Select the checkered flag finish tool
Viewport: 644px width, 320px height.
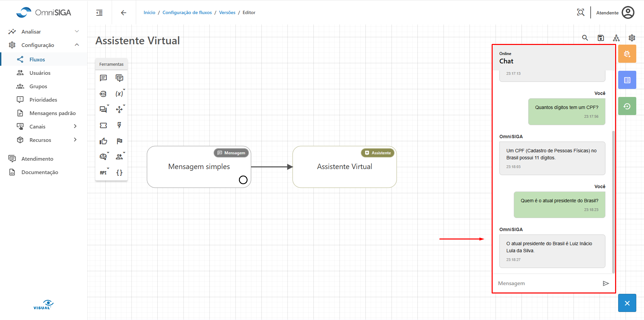pos(119,141)
